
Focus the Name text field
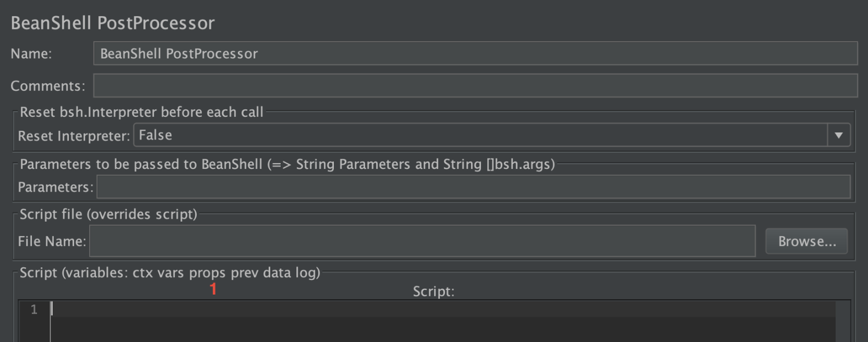tap(475, 53)
